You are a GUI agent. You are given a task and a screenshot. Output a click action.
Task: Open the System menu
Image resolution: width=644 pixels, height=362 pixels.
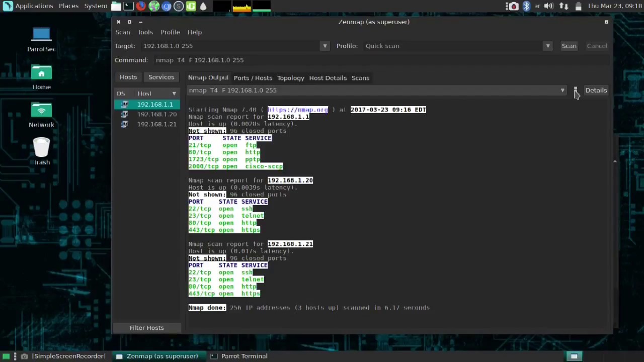tap(96, 6)
